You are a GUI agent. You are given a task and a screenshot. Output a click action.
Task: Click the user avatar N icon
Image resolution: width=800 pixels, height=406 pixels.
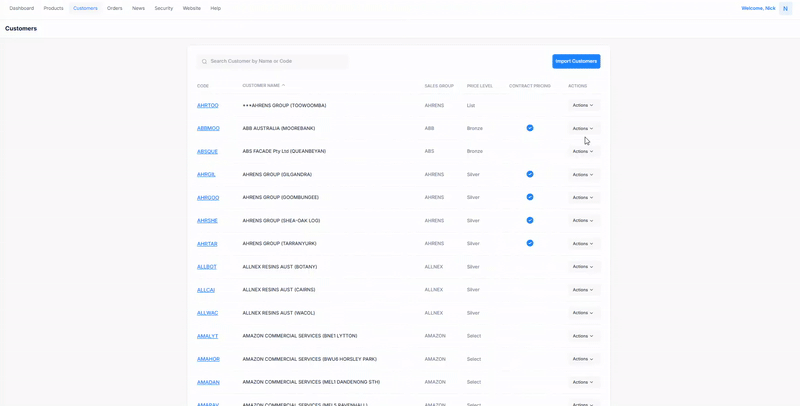(x=785, y=8)
